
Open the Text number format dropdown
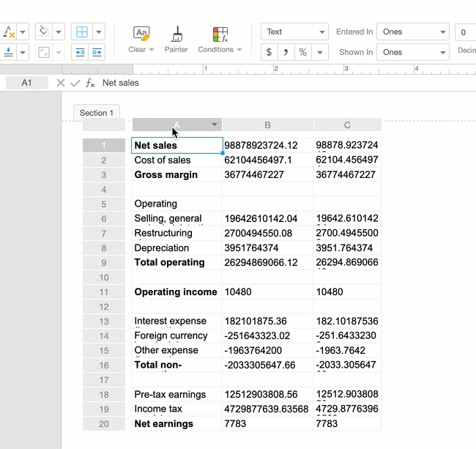tap(294, 31)
